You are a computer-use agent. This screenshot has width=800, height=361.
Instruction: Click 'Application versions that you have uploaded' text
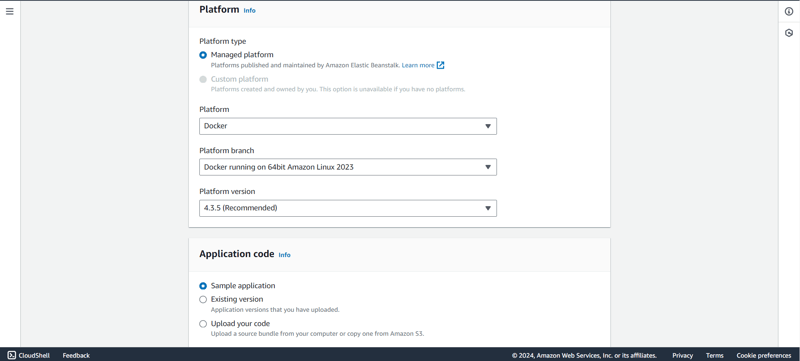275,310
